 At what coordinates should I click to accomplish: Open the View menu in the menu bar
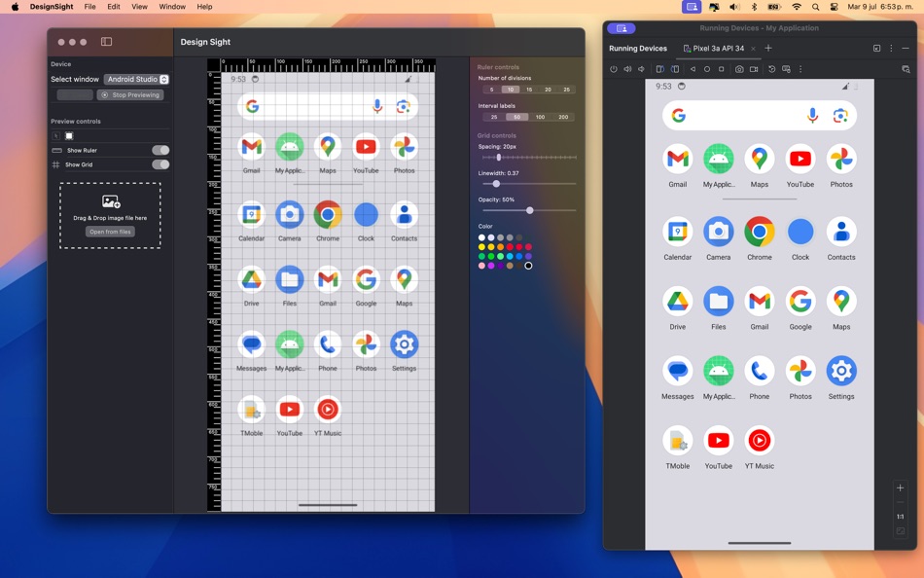pyautogui.click(x=139, y=6)
